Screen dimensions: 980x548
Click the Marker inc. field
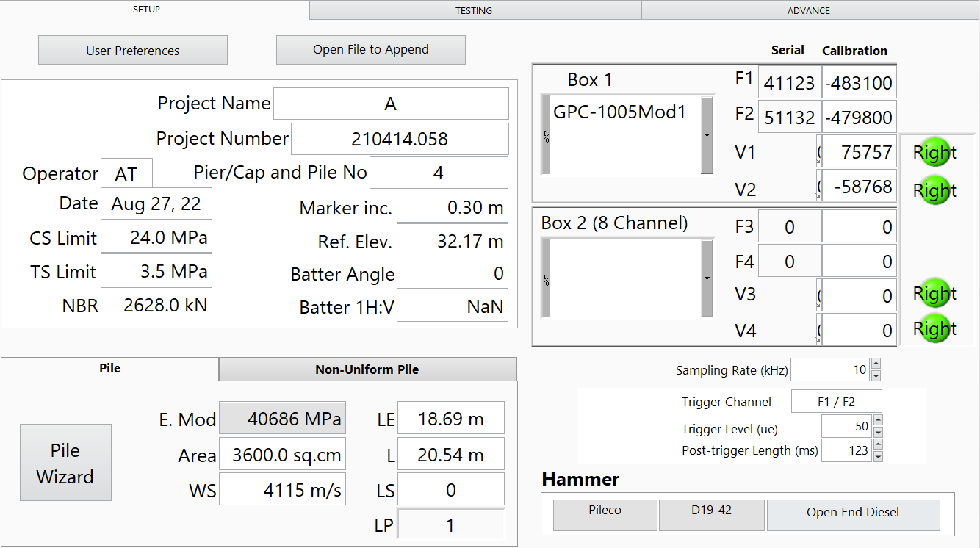(x=453, y=208)
